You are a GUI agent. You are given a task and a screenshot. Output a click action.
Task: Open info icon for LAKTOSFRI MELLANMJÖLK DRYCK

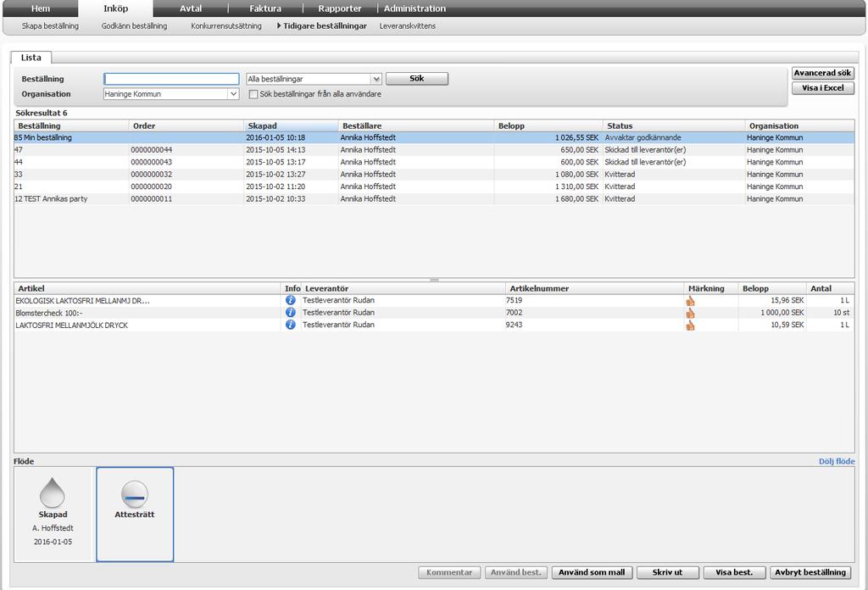coord(290,325)
